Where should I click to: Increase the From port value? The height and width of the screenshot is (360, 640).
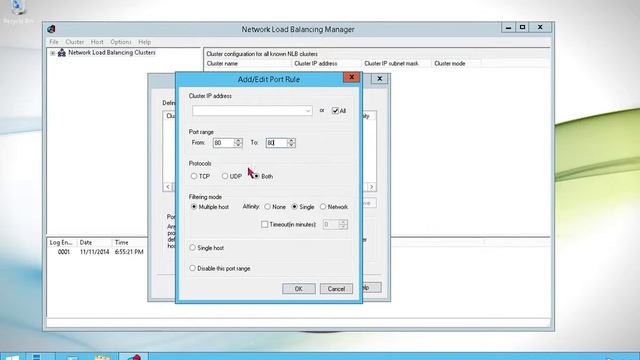tap(238, 140)
